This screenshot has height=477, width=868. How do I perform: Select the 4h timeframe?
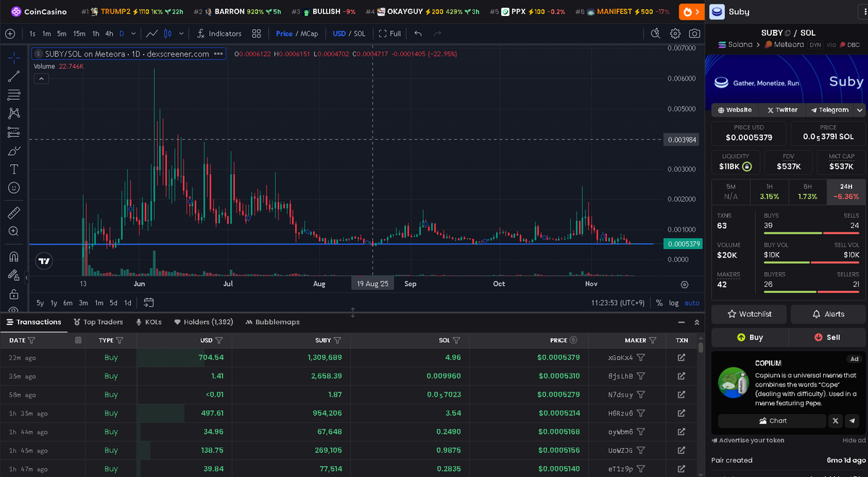[x=109, y=33]
